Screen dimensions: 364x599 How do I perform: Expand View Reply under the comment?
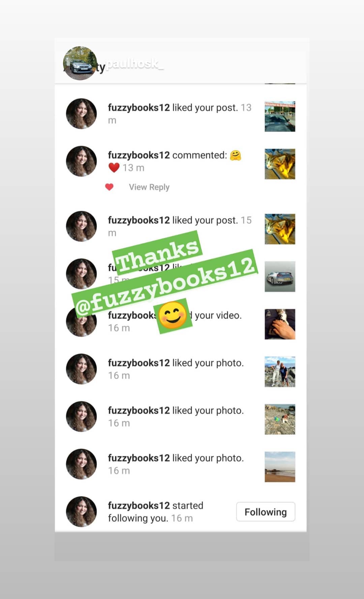[x=149, y=187]
